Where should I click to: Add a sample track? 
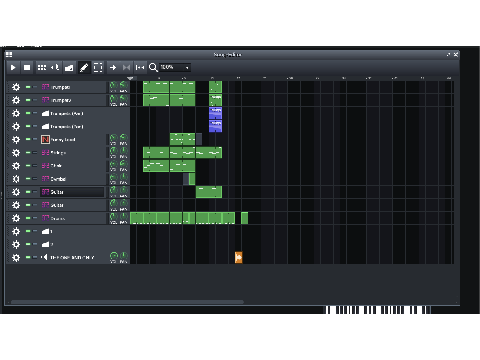[55, 68]
